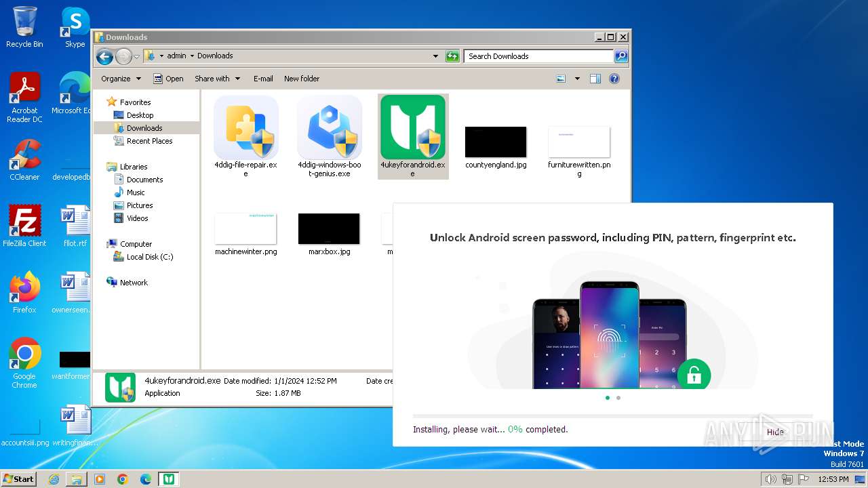The width and height of the screenshot is (868, 488).
Task: Open recent pages dropdown next to Forward
Action: [x=136, y=56]
